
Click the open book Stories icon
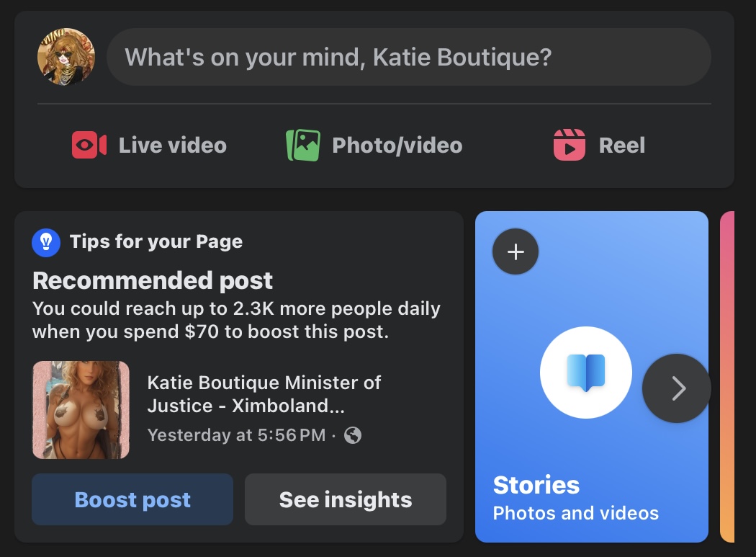click(586, 372)
